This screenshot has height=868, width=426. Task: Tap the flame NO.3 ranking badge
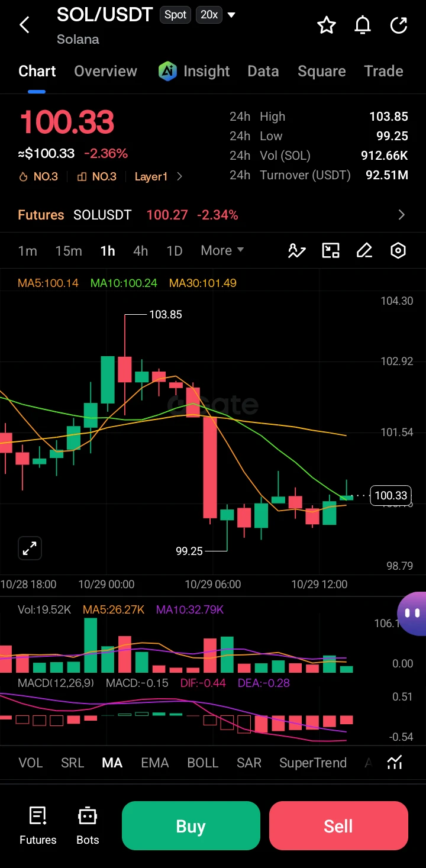[38, 176]
